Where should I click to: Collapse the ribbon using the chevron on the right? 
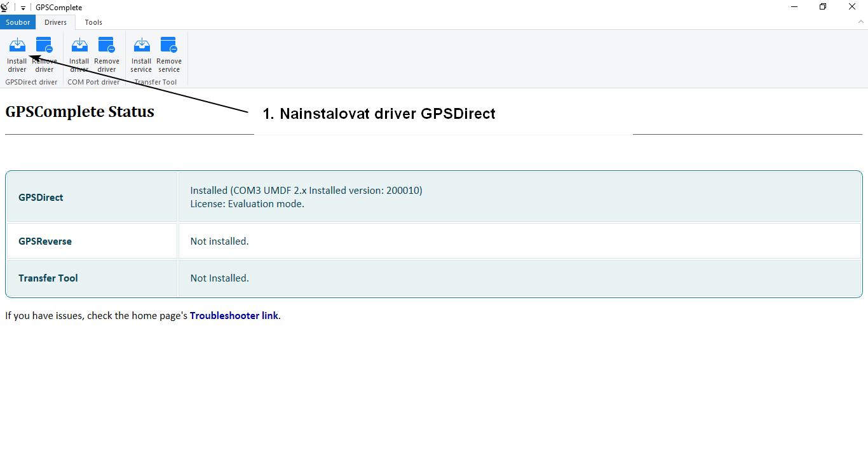pos(862,22)
